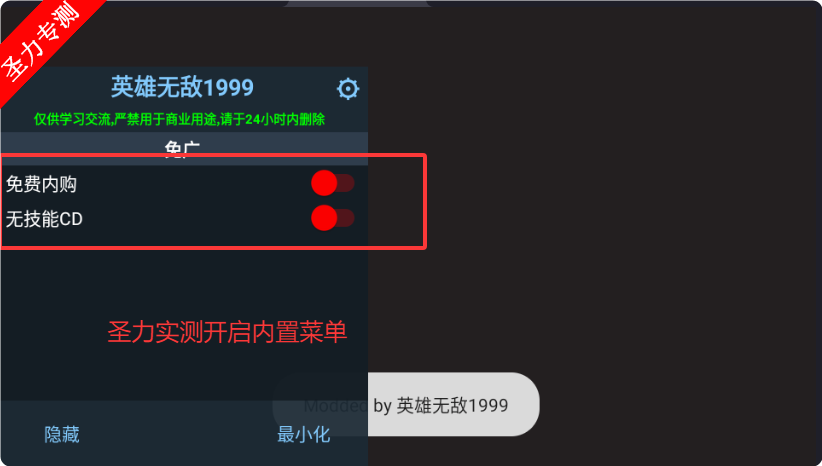Toggle the 无技能CD switch
The width and height of the screenshot is (822, 466).
[x=332, y=218]
